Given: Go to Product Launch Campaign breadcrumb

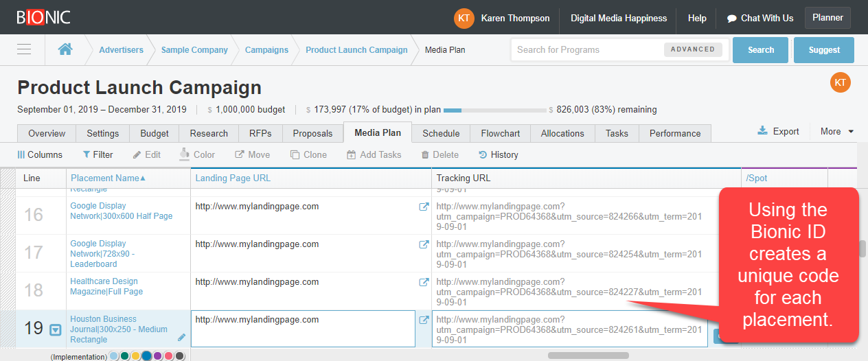Looking at the screenshot, I should pyautogui.click(x=356, y=49).
